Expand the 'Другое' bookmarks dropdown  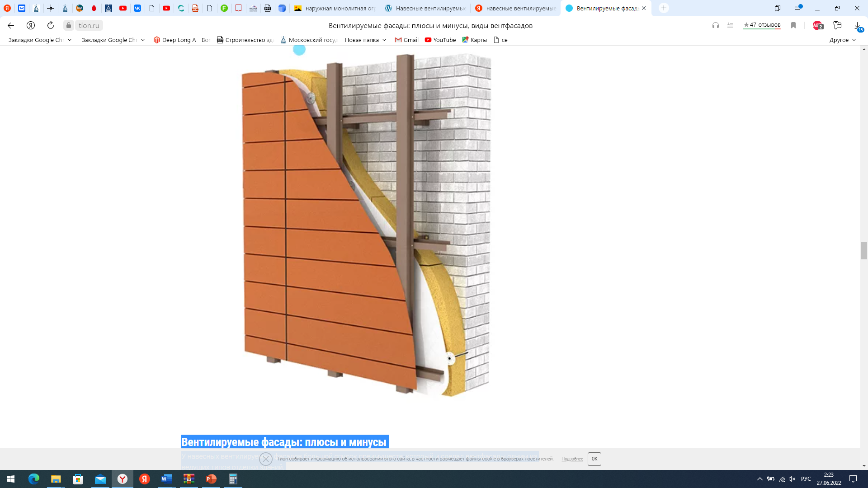pyautogui.click(x=843, y=40)
